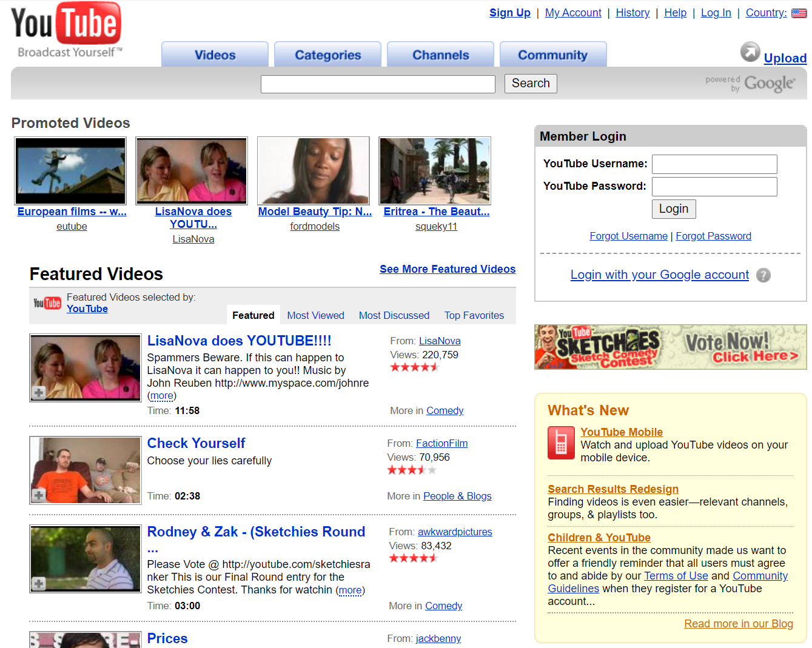Click Read more in our Blog
Image resolution: width=812 pixels, height=648 pixels.
point(738,624)
